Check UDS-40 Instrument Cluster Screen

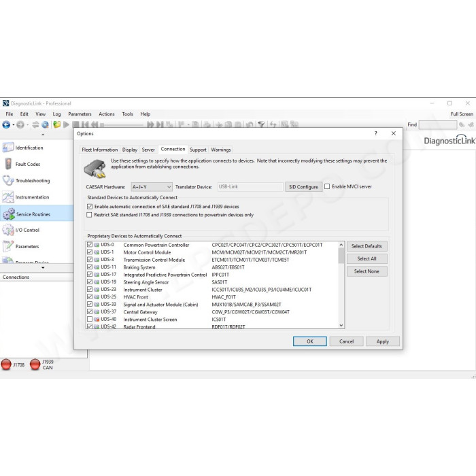90,319
